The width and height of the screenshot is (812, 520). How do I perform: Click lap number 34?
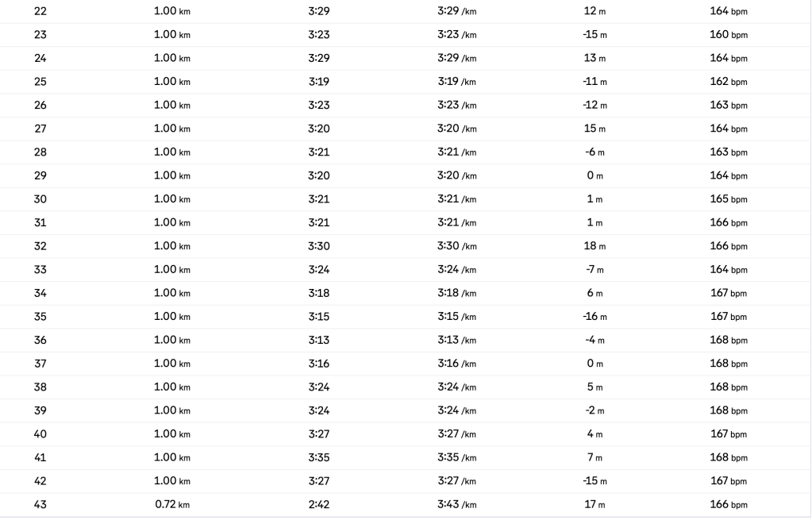pyautogui.click(x=40, y=294)
